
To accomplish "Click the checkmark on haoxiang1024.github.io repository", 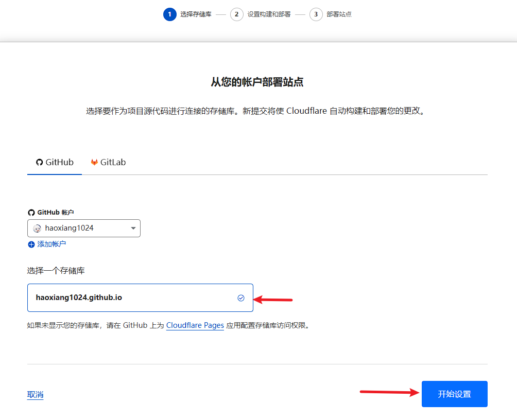I will [x=241, y=298].
